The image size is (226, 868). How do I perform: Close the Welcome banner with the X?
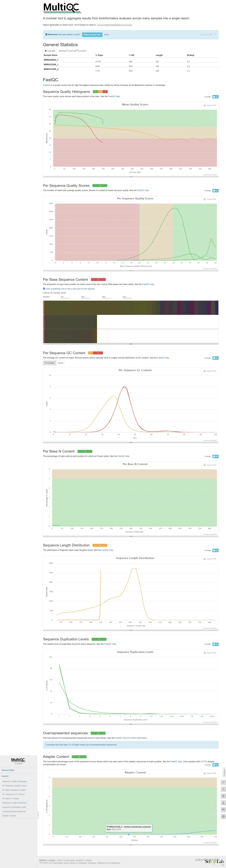(x=216, y=34)
